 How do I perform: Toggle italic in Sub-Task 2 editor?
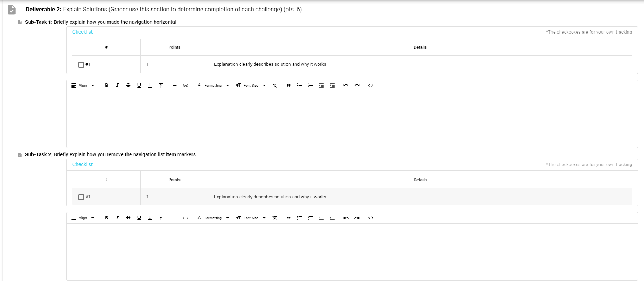[x=117, y=218]
